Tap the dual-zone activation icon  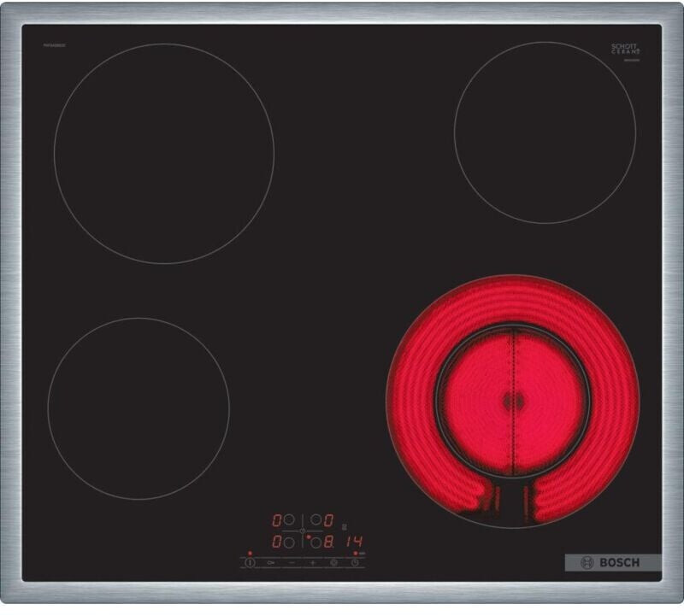click(x=333, y=563)
